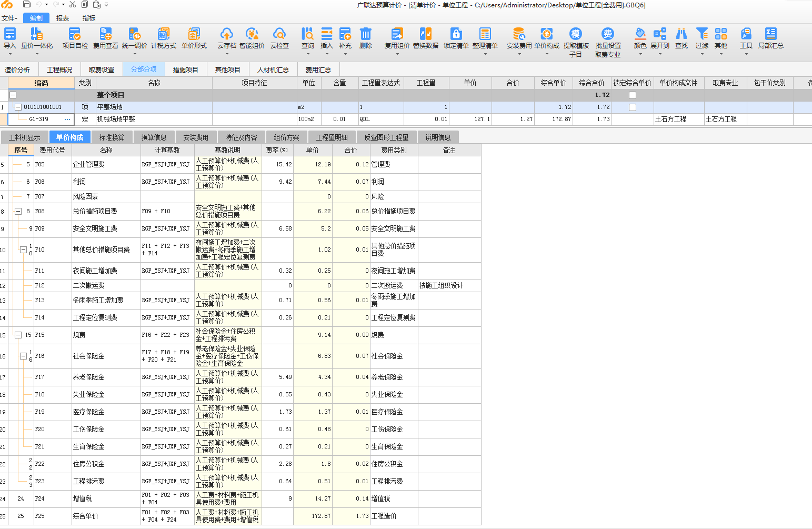This screenshot has height=529, width=812.
Task: Click the 费率(%) column header
Action: pyautogui.click(x=277, y=151)
